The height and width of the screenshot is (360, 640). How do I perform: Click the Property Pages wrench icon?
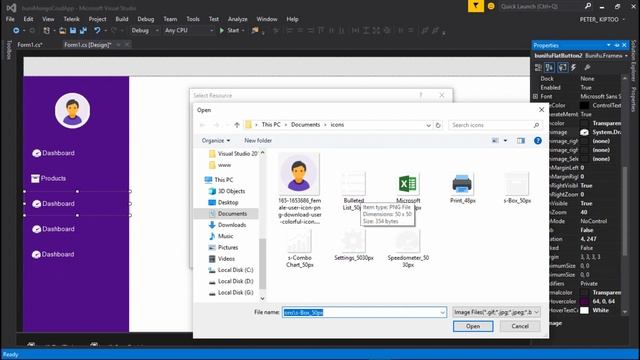587,67
